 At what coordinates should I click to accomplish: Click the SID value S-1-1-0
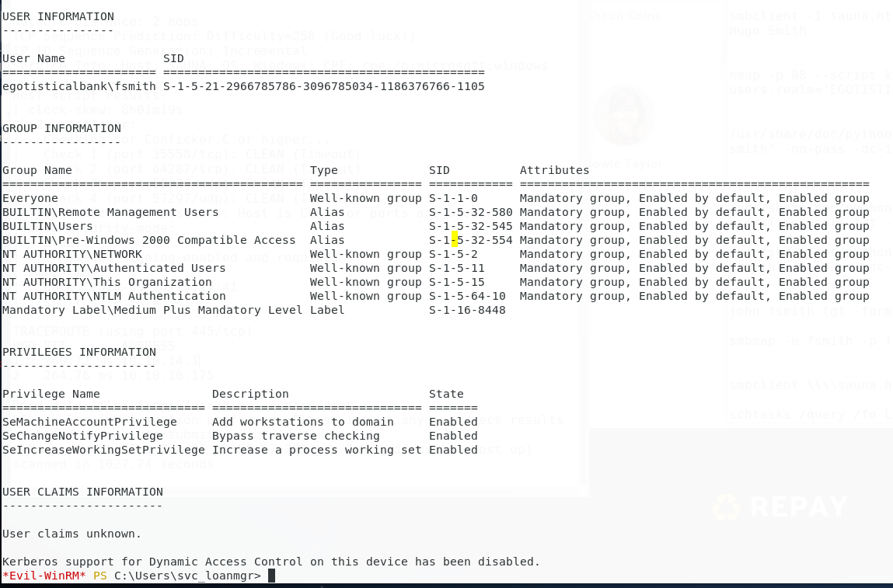coord(453,198)
